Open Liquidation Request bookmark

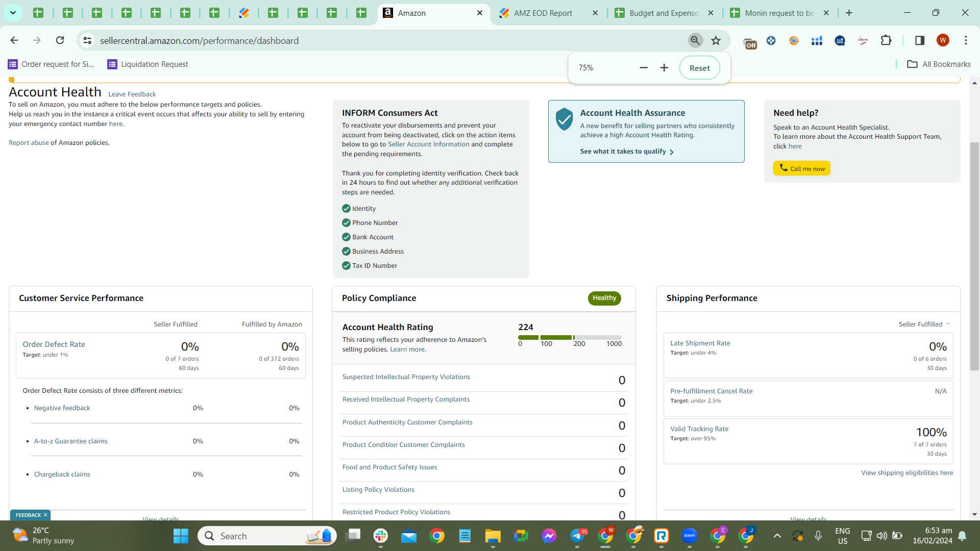148,64
